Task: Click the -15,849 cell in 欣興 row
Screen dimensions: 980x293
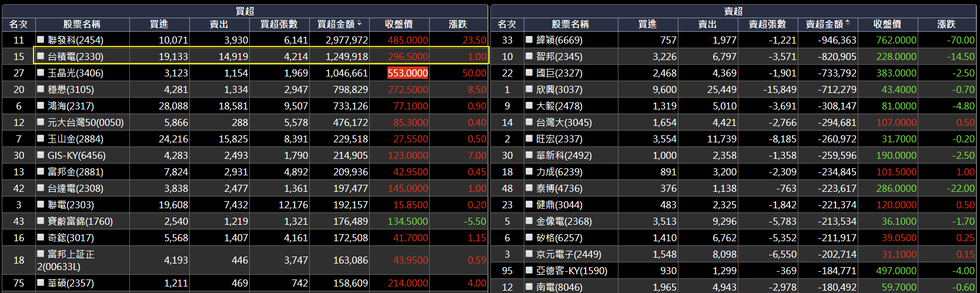Action: [x=780, y=89]
